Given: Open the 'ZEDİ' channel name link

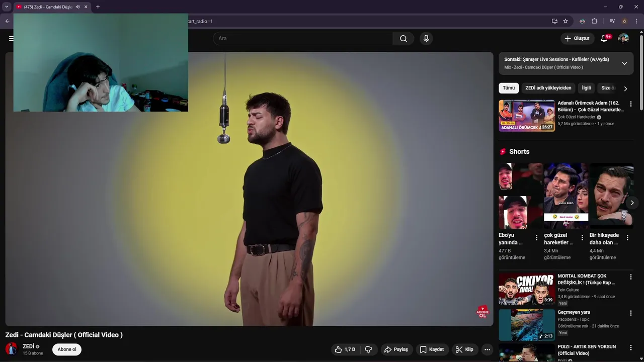Looking at the screenshot, I should coord(28,346).
